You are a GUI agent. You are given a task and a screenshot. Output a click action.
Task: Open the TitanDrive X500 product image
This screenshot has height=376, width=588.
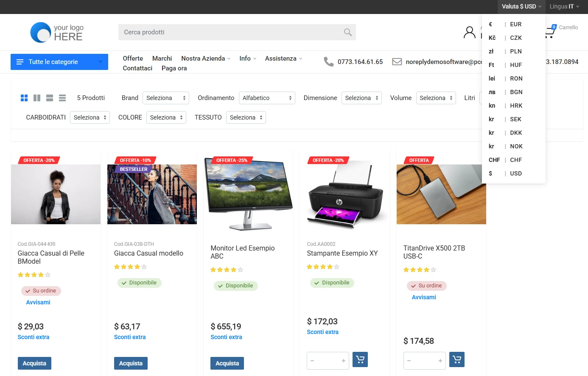(441, 194)
